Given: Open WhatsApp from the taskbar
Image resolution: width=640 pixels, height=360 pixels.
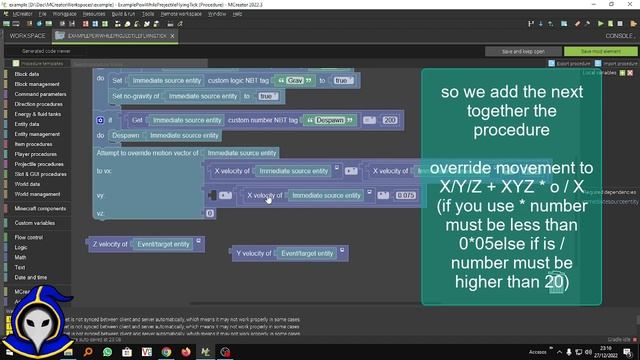Looking at the screenshot, I should pos(107,352).
